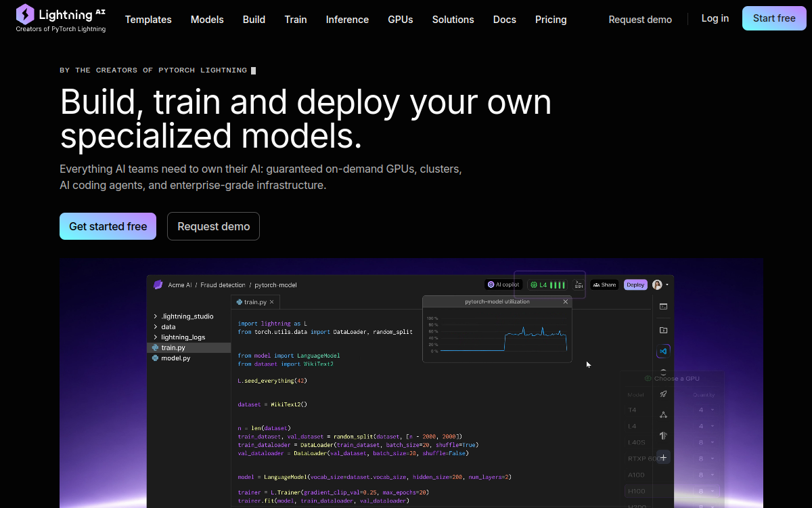Open the terminal icon in the right sidebar
Image resolution: width=812 pixels, height=508 pixels.
point(663,307)
